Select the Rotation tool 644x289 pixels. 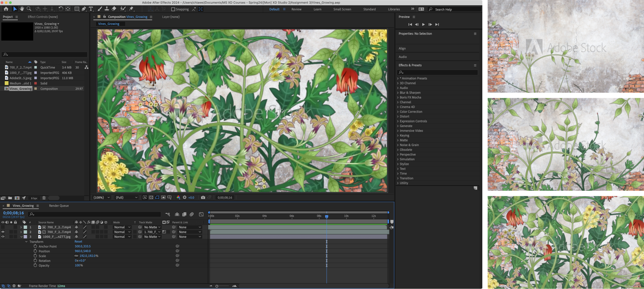[61, 9]
